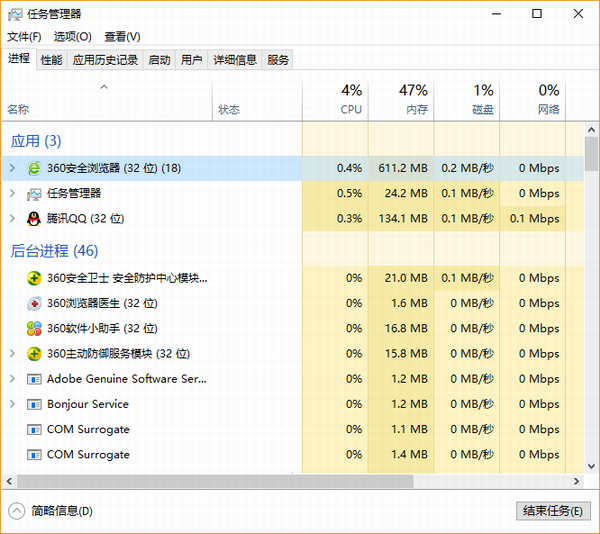Select the 后台进程 (46) group header
Viewport: 600px width, 534px height.
point(54,251)
